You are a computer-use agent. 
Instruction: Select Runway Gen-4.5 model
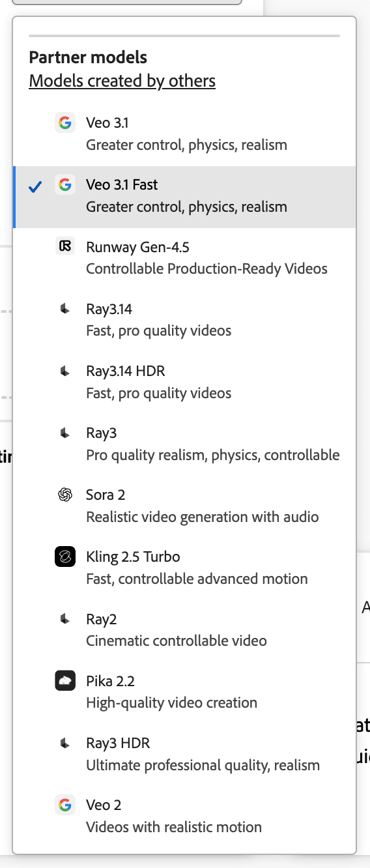pos(184,259)
